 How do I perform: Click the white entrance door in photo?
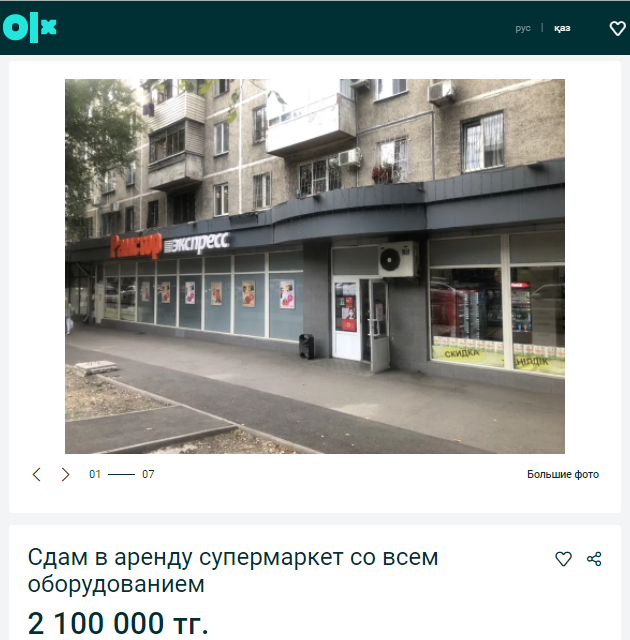click(347, 318)
